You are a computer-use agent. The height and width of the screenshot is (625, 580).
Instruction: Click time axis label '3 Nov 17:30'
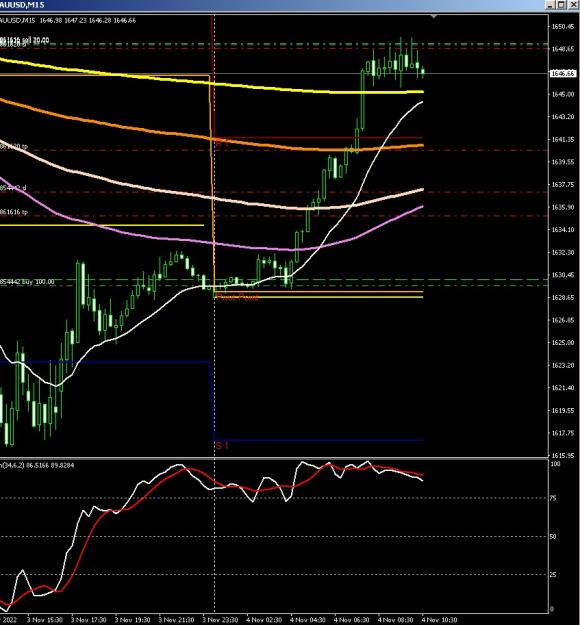(89, 620)
